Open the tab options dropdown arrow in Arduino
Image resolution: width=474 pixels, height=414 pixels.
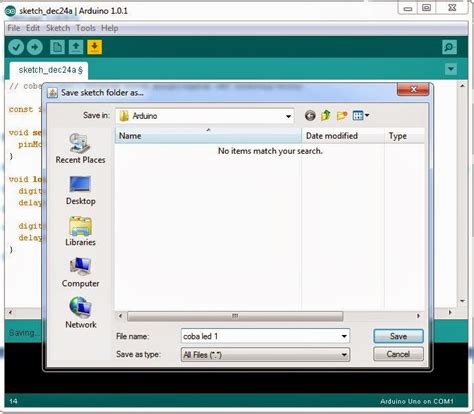(451, 69)
